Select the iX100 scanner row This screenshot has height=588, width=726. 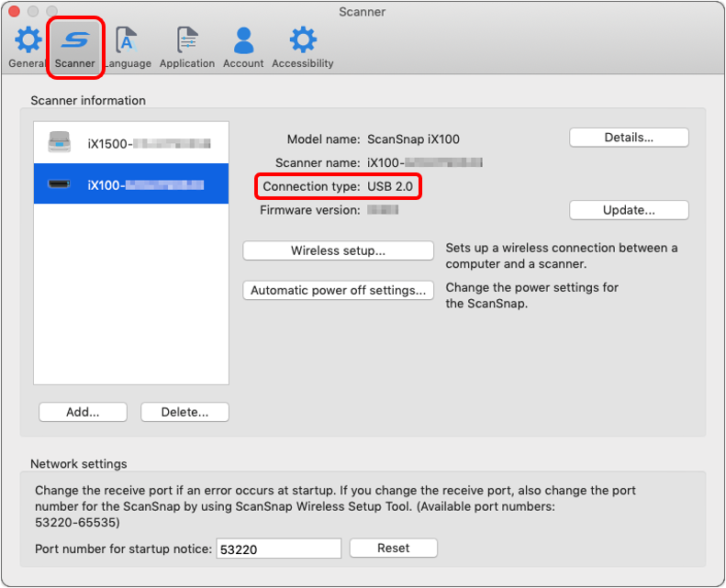coord(131,183)
